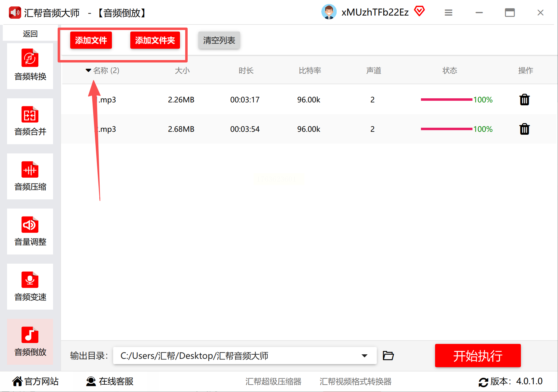Start processing with 开始执行 button
The height and width of the screenshot is (392, 558).
pos(478,356)
